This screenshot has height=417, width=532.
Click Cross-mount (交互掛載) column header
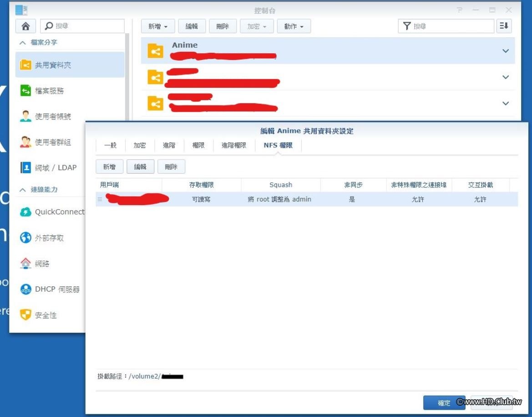[481, 185]
